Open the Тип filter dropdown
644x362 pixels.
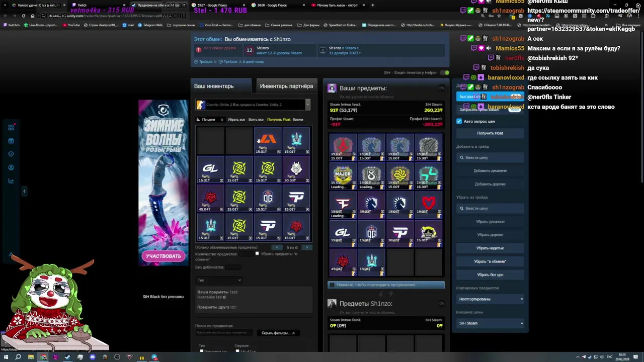coord(219,280)
